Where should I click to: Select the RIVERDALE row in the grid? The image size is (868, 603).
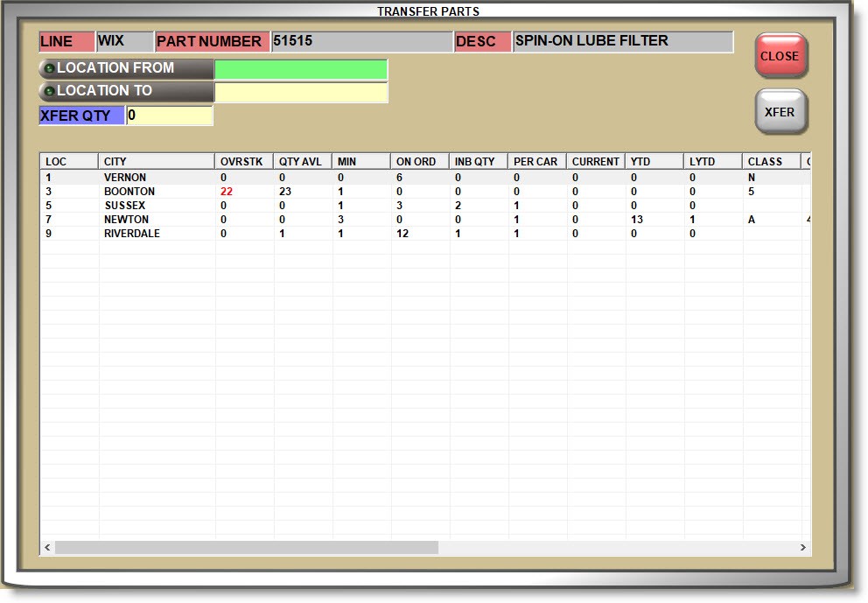point(132,234)
